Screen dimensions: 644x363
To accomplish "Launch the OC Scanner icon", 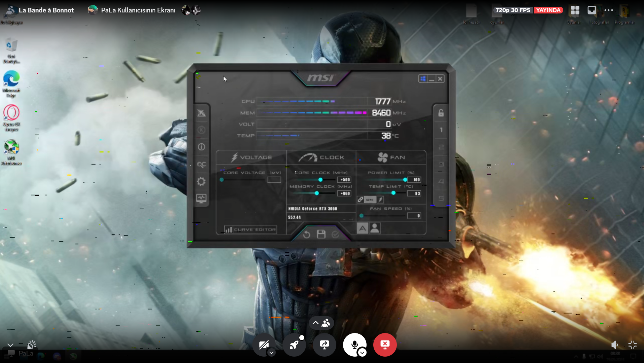I will coord(201,165).
